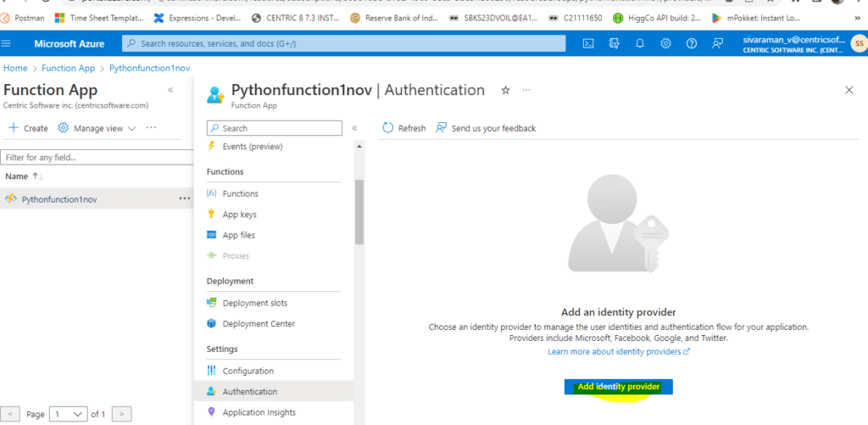Click the Add identity provider button
The height and width of the screenshot is (425, 868).
coord(618,387)
